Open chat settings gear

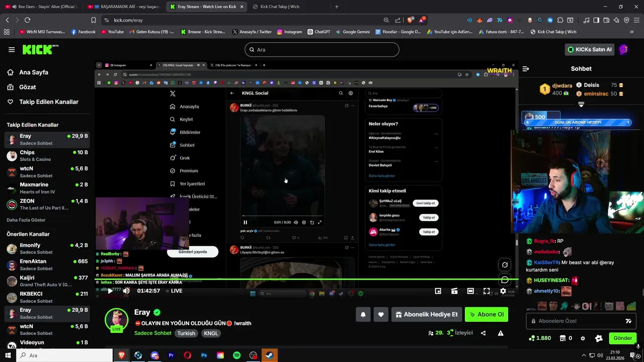click(x=583, y=338)
